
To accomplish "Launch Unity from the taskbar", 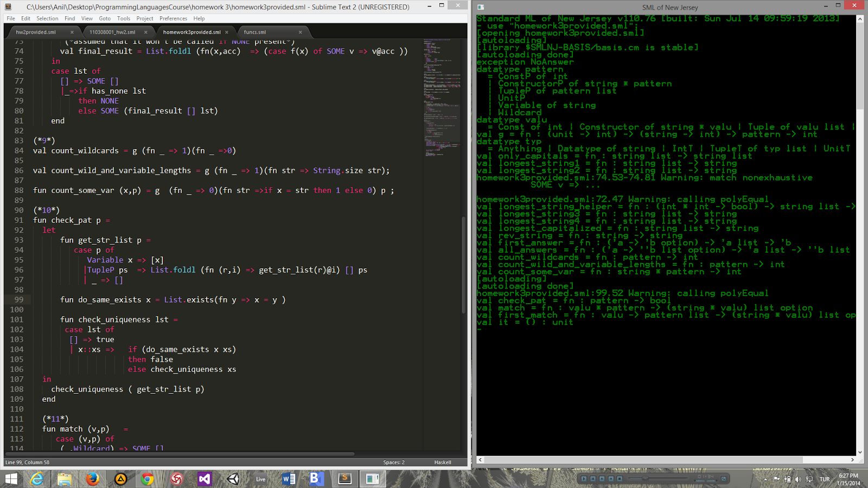I will point(233,479).
